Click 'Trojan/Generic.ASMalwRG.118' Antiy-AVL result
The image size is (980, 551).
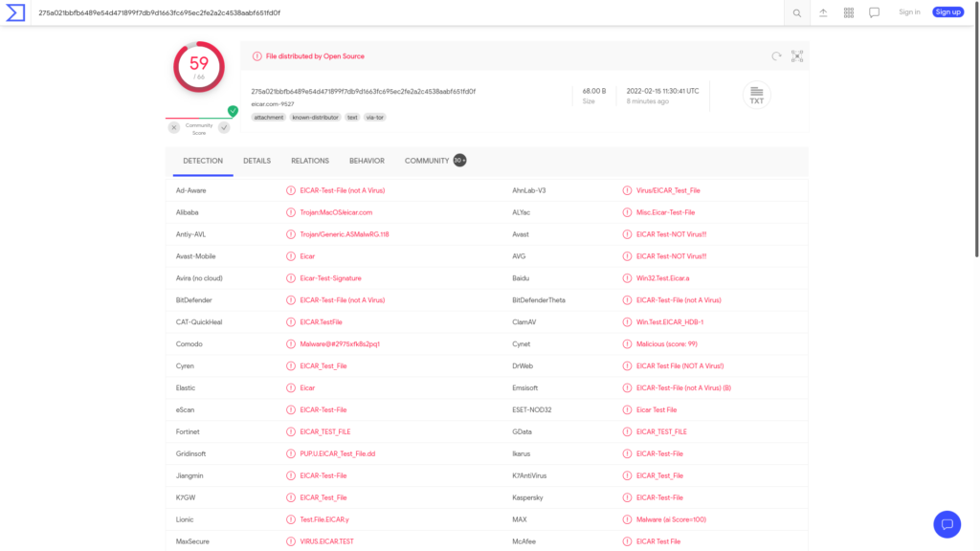[345, 234]
